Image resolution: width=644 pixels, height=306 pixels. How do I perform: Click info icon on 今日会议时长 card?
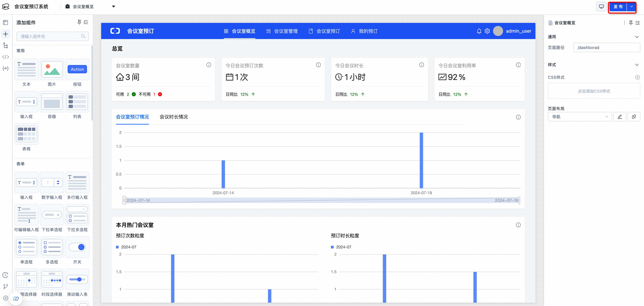click(421, 65)
